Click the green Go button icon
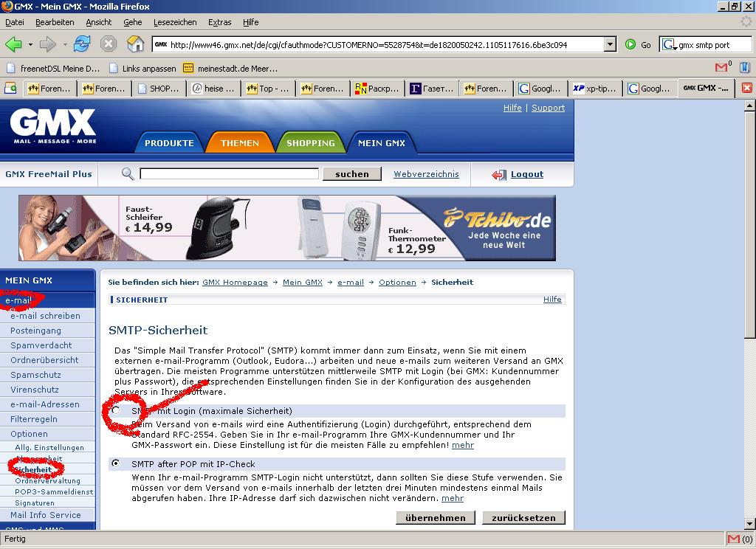The image size is (756, 549). coord(630,45)
